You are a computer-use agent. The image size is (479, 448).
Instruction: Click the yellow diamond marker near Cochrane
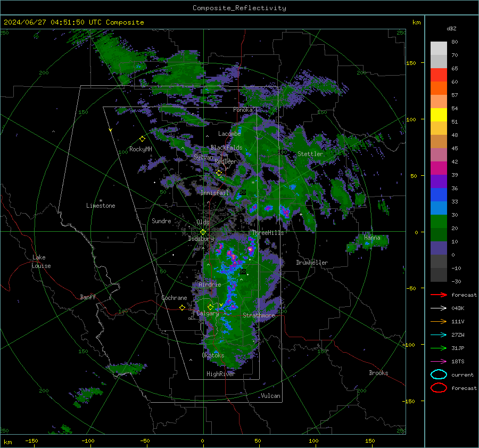182,308
